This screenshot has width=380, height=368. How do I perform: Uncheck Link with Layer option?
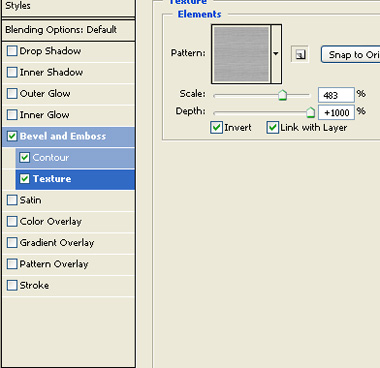272,127
